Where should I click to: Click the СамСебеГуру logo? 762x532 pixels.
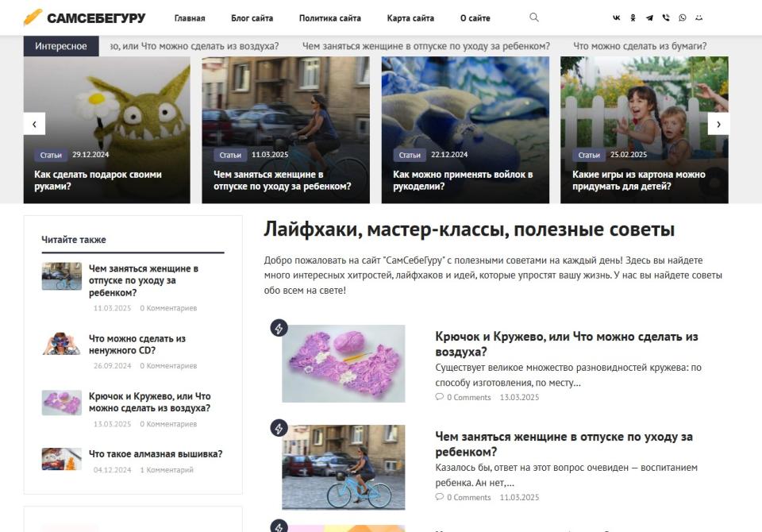coord(85,18)
